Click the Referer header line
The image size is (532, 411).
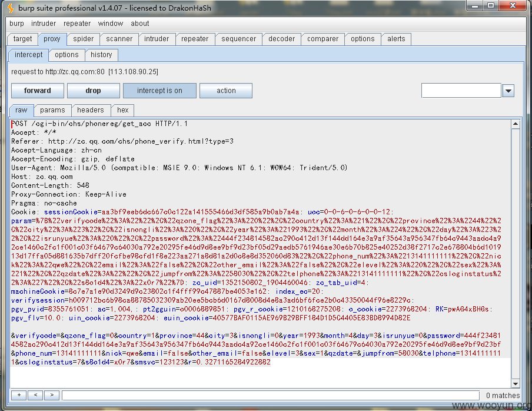click(122, 141)
